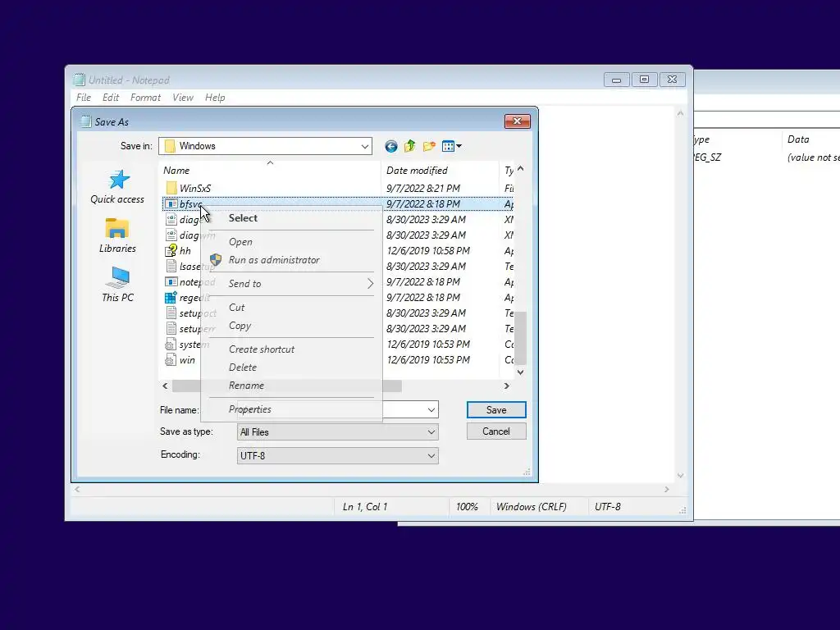
Task: Open the Notepad Format menu
Action: point(145,98)
